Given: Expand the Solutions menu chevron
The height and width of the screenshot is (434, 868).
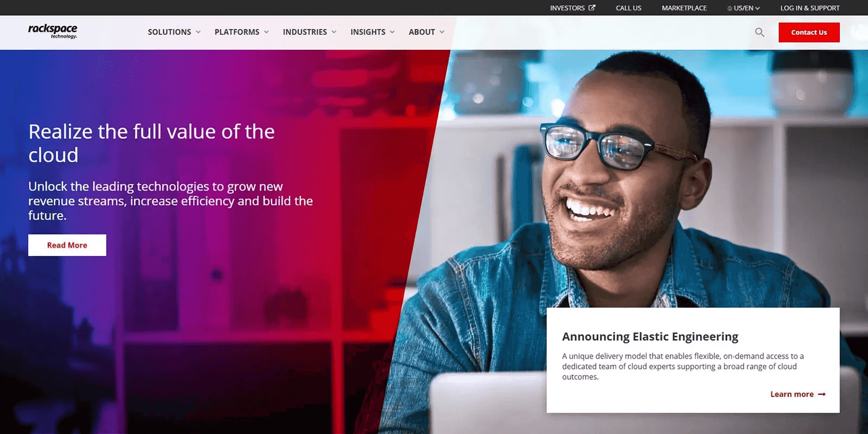Looking at the screenshot, I should click(x=198, y=32).
